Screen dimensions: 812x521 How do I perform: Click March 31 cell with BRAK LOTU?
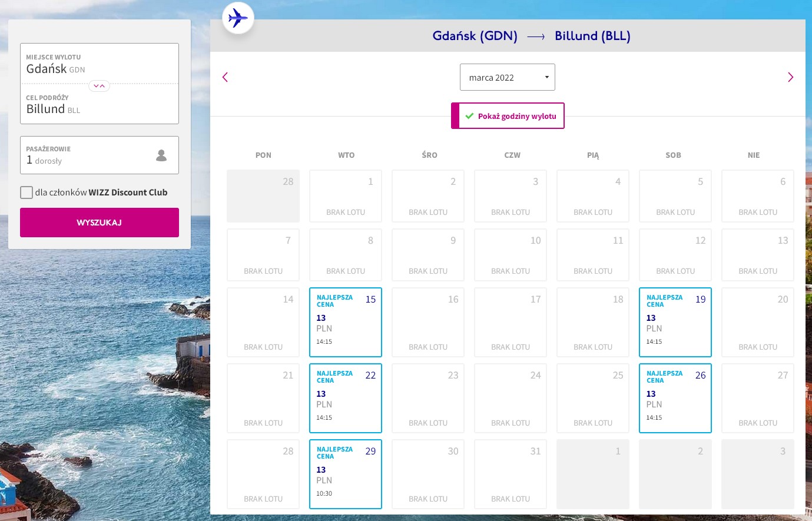click(x=511, y=474)
